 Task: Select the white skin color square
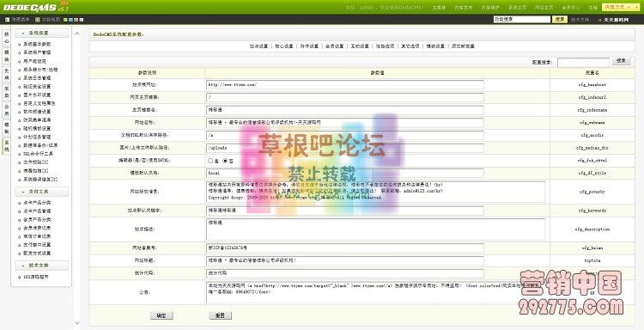coord(82,19)
